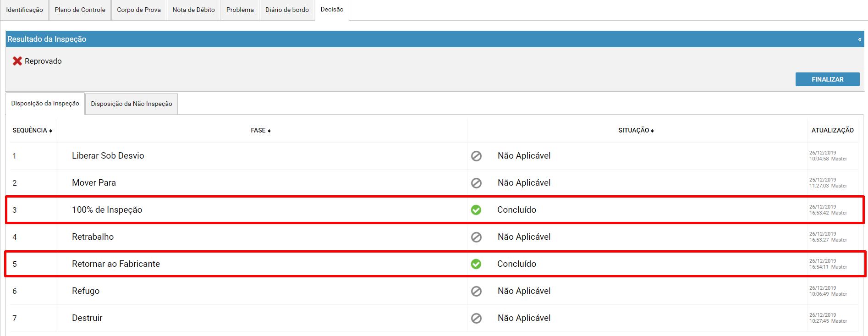Image resolution: width=868 pixels, height=336 pixels.
Task: Sort table by SITUAÇÃO column
Action: (636, 130)
